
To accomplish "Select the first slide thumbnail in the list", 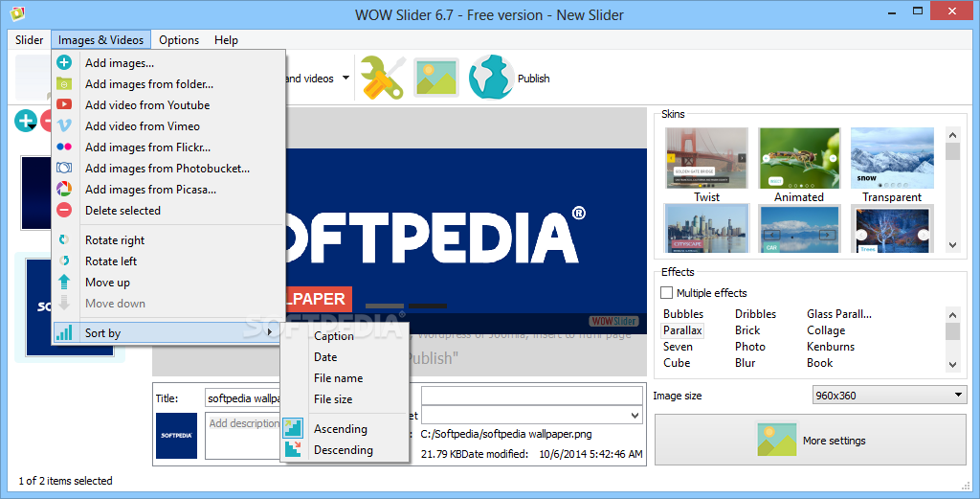I will coord(36,193).
